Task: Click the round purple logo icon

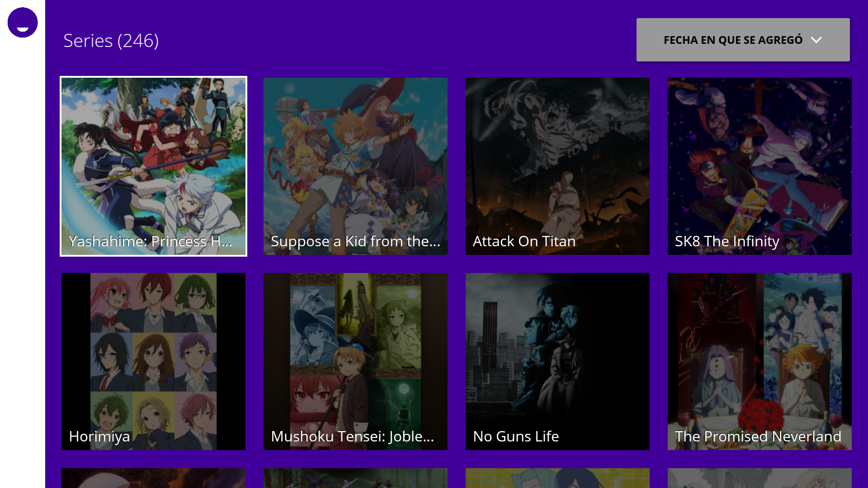Action: point(23,23)
